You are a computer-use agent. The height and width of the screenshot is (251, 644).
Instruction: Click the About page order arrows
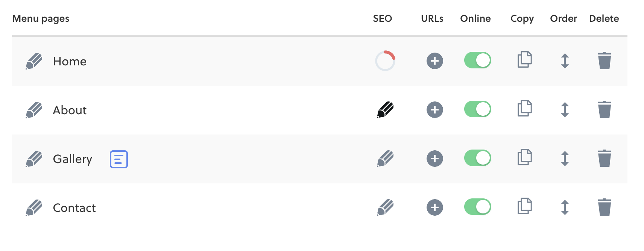[565, 110]
